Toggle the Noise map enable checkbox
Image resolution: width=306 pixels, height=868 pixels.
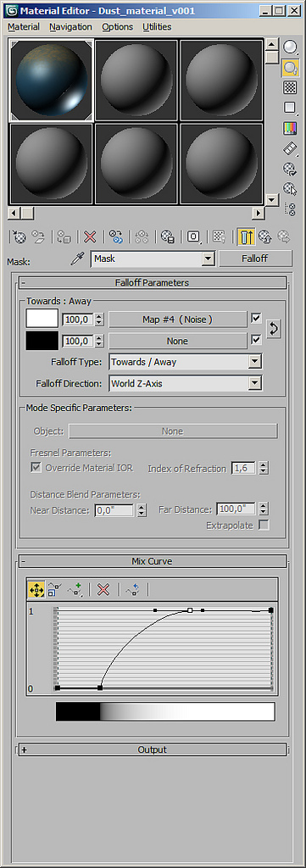(256, 319)
